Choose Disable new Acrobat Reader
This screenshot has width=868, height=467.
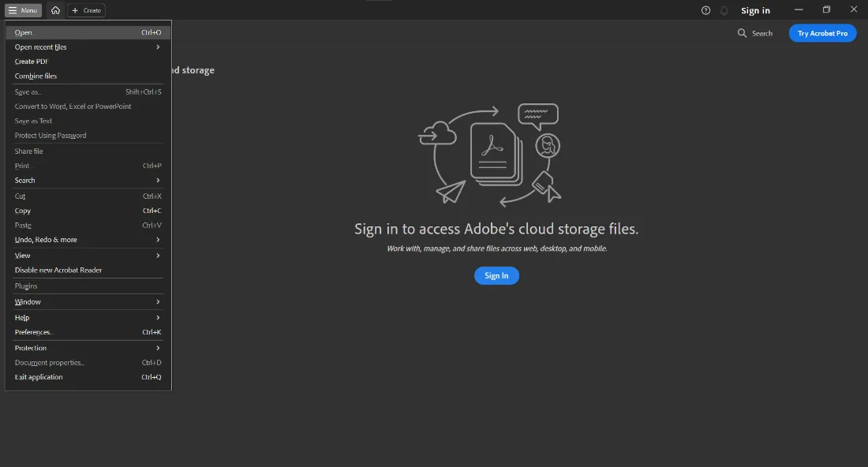click(58, 271)
